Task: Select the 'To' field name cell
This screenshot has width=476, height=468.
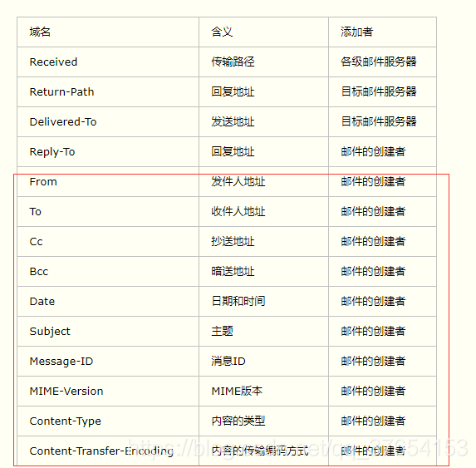Action: pyautogui.click(x=108, y=211)
